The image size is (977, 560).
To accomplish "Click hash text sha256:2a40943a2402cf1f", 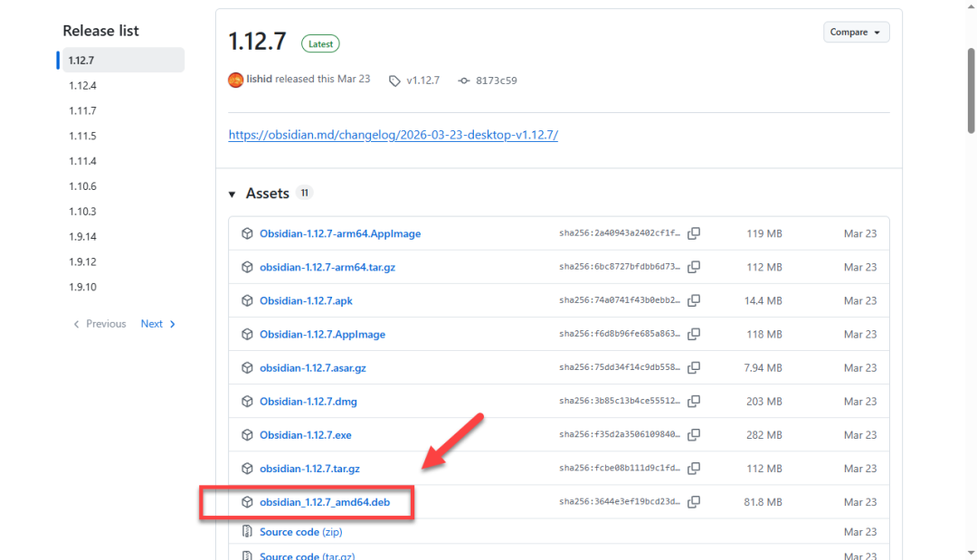I will pyautogui.click(x=620, y=233).
